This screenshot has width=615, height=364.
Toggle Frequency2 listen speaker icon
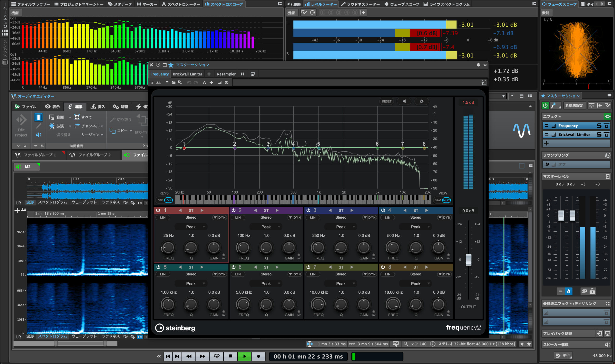point(404,101)
